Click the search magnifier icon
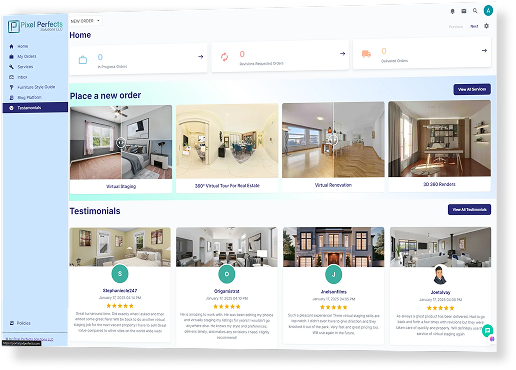This screenshot has height=370, width=516. (475, 11)
